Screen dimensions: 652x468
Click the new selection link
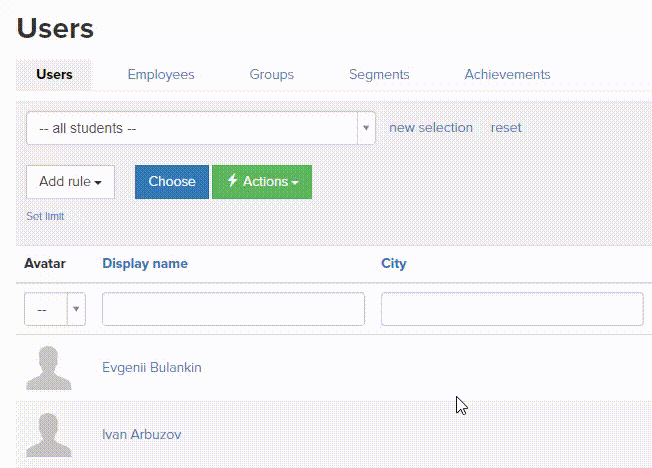pos(430,128)
